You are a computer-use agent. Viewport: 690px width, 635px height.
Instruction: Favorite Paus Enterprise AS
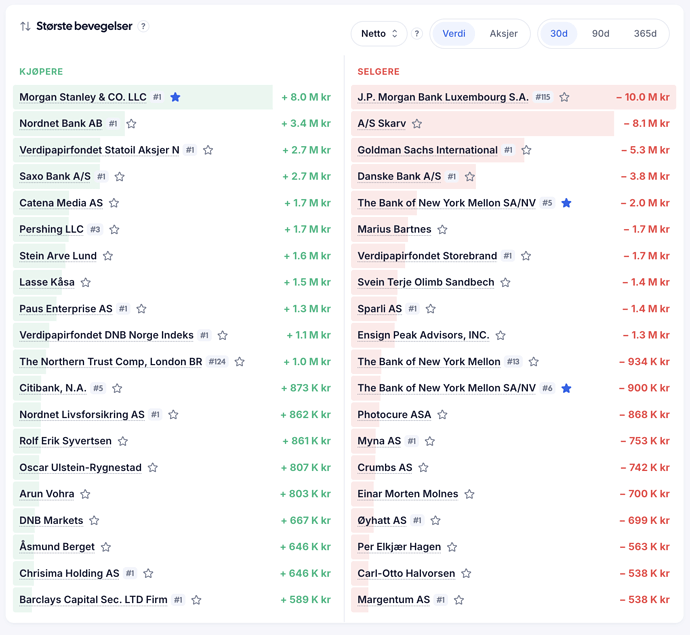pyautogui.click(x=141, y=309)
